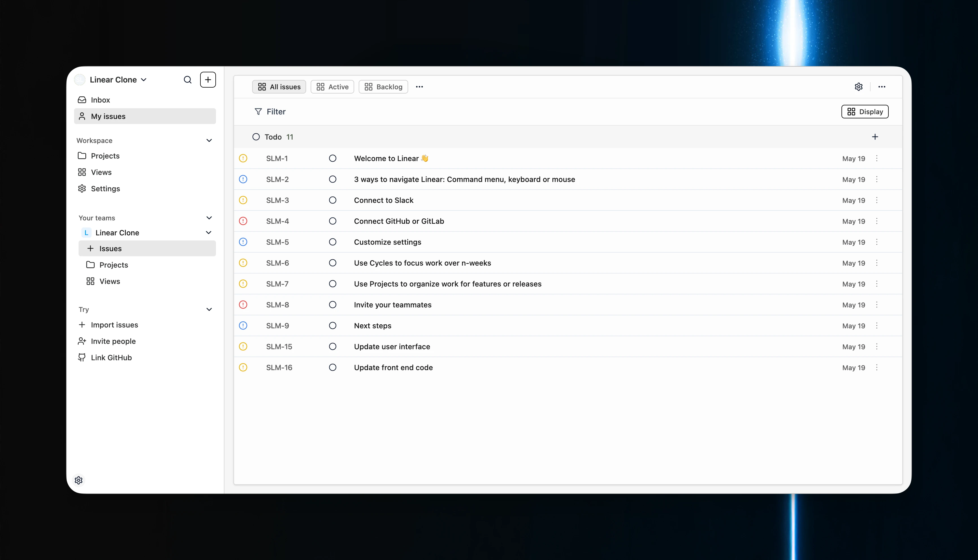Viewport: 978px width, 560px height.
Task: Open the three-dot menu for SLM-3 row
Action: pos(877,200)
